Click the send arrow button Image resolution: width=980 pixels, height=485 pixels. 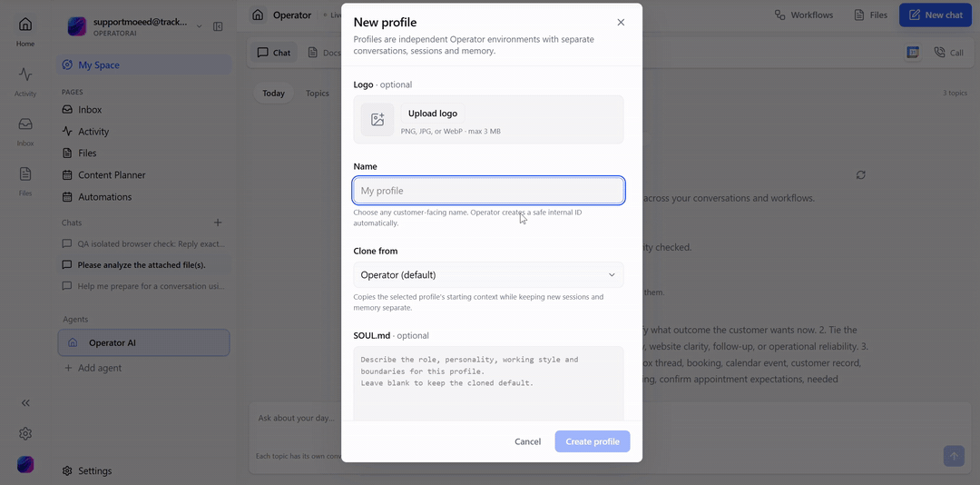click(954, 456)
